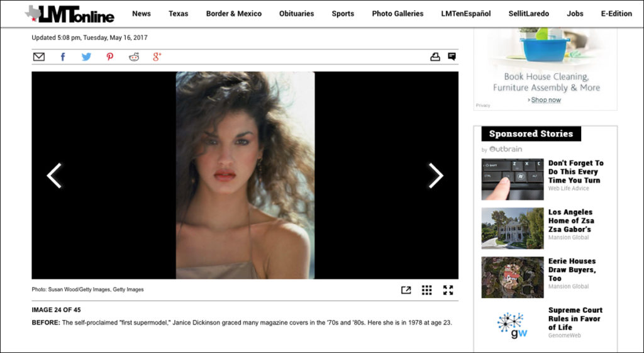Viewport: 644px width, 353px height.
Task: Print the article using printer icon
Action: (435, 57)
